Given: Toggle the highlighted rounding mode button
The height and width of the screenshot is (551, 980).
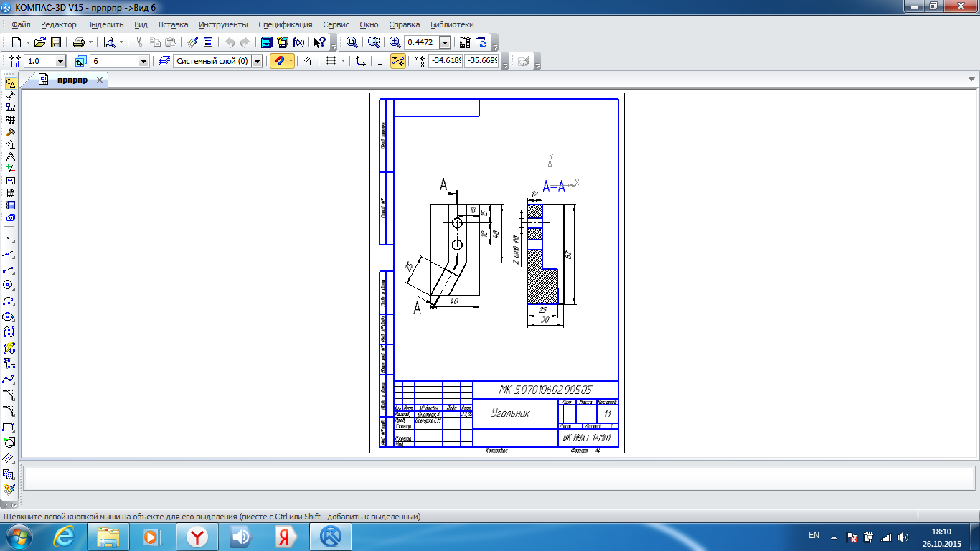Looking at the screenshot, I should 398,62.
